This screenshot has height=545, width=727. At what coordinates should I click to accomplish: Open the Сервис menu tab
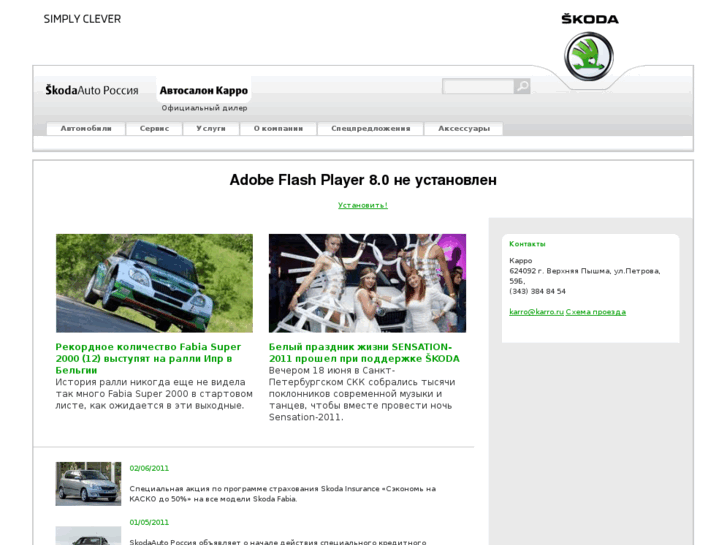(x=154, y=128)
